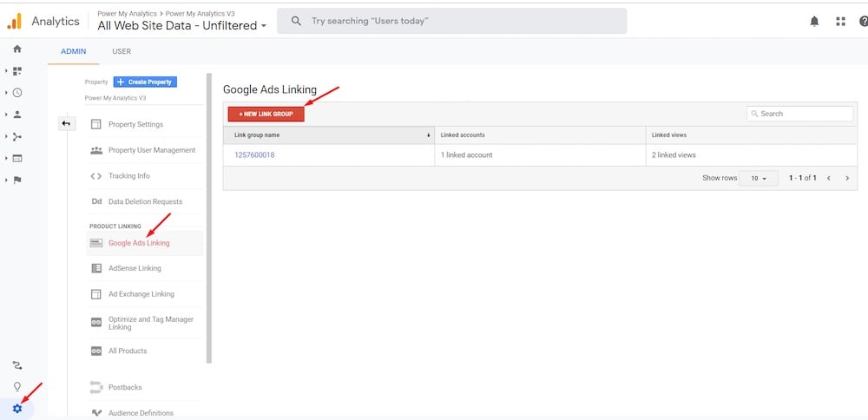Screen dimensions: 868x420
Task: Click the admin column scrollbar
Action: (209, 219)
